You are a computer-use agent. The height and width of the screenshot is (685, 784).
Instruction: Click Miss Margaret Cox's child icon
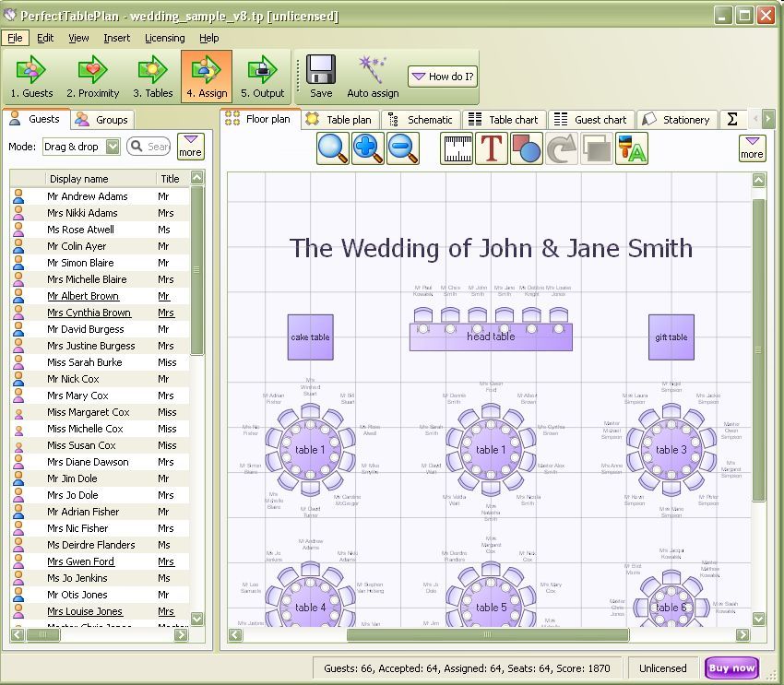click(18, 413)
